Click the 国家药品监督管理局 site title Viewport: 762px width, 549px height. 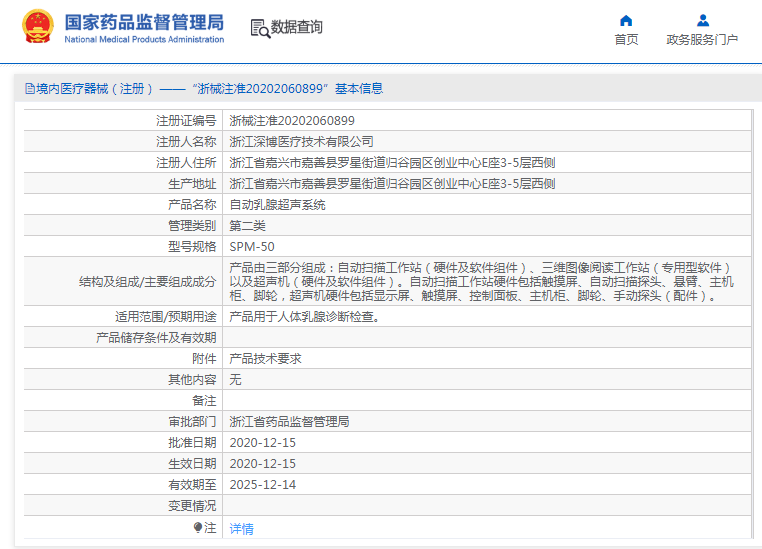pyautogui.click(x=144, y=22)
